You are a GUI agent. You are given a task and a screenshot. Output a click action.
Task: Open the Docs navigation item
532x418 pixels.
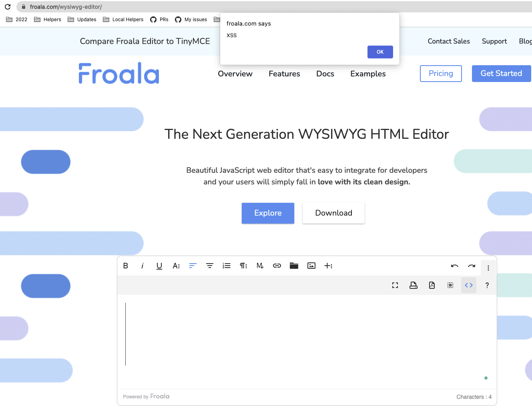[325, 74]
